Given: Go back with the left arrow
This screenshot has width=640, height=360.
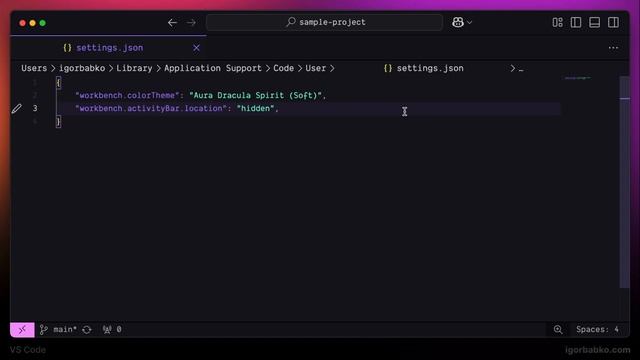Looking at the screenshot, I should pos(172,22).
